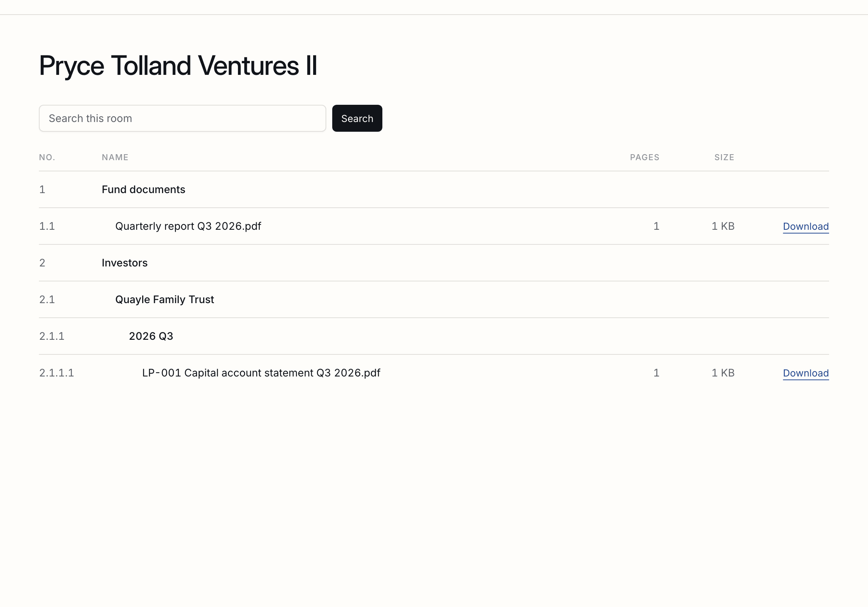Click the Search this room input field
The width and height of the screenshot is (868, 607).
[x=182, y=118]
